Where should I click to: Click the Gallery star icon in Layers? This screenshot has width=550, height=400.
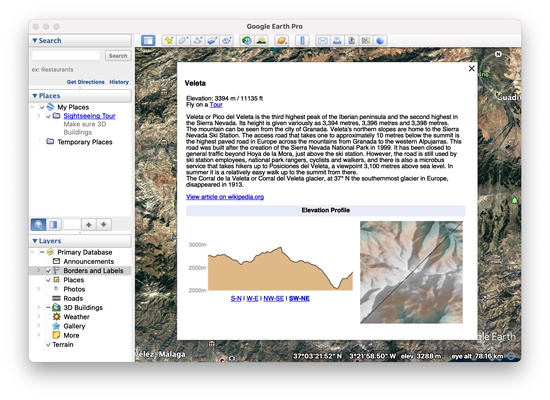[56, 326]
